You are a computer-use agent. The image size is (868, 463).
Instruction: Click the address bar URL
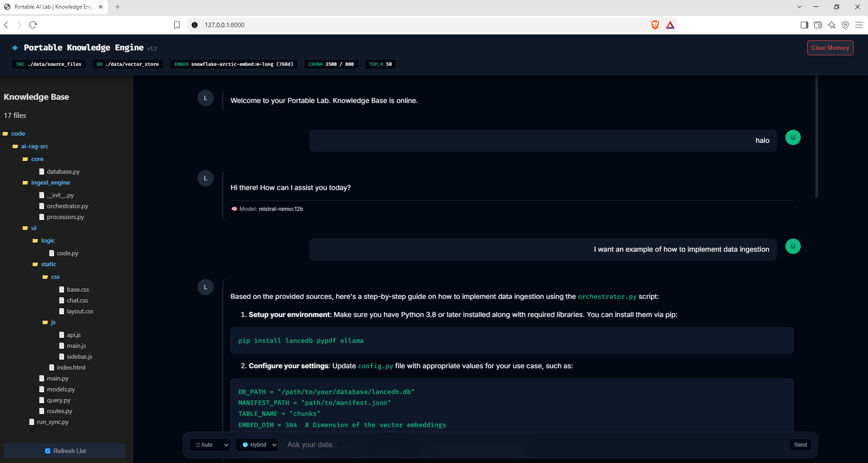pyautogui.click(x=224, y=25)
